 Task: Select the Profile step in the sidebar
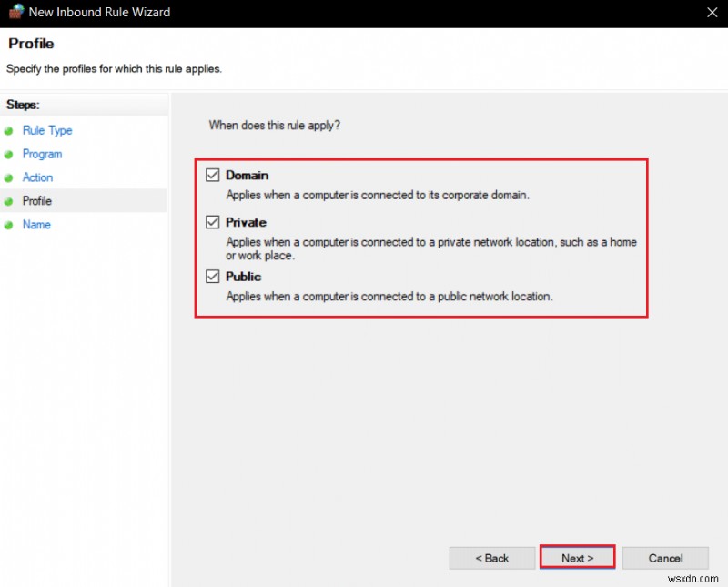(37, 201)
